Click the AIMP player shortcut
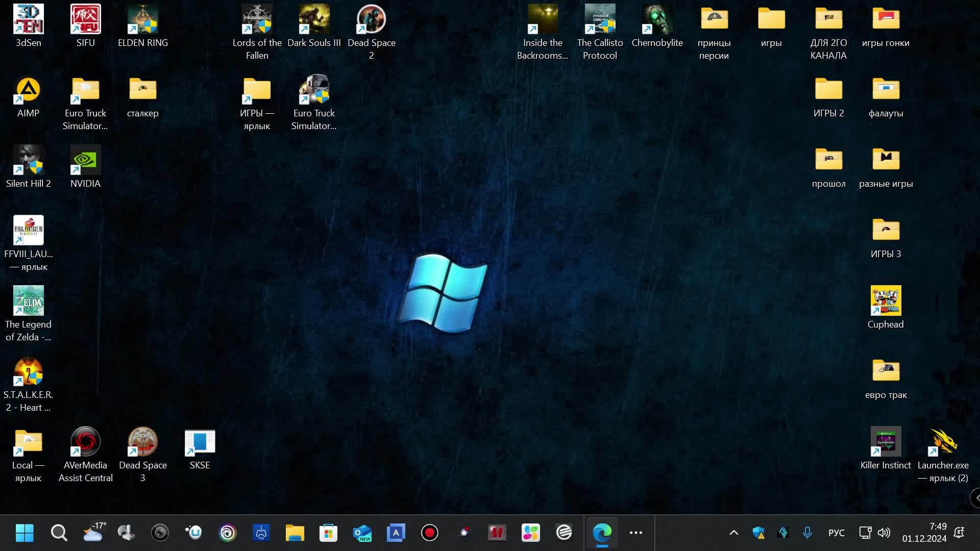980x551 pixels. click(x=29, y=97)
